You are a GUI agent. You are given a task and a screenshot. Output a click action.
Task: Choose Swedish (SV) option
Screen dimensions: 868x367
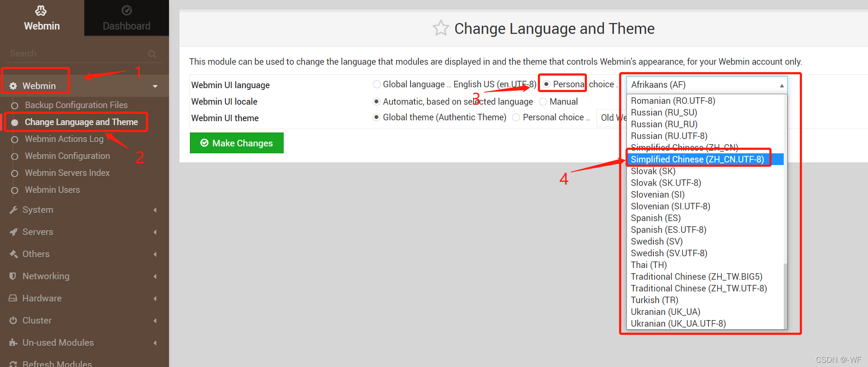click(705, 241)
